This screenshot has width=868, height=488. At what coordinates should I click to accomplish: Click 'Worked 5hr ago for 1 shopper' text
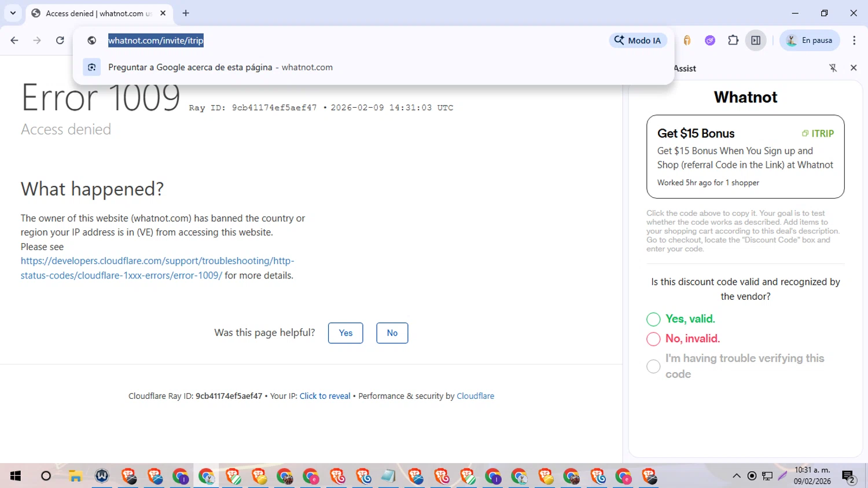click(x=708, y=182)
